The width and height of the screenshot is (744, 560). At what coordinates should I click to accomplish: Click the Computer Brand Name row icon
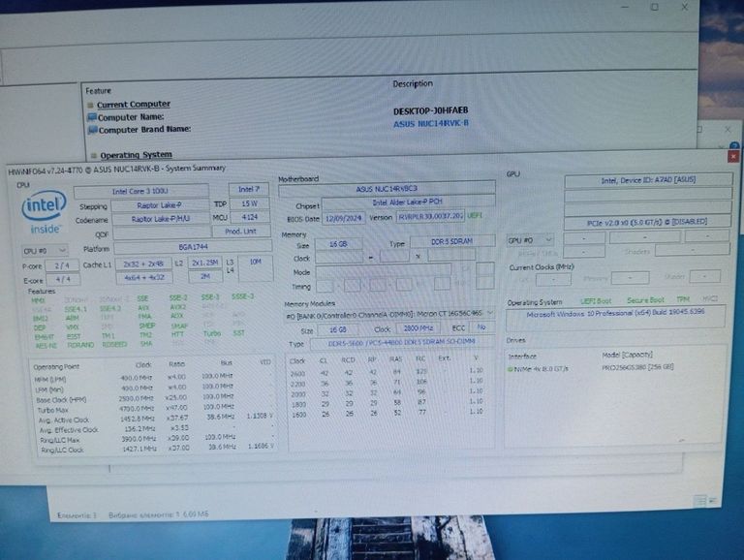(91, 130)
